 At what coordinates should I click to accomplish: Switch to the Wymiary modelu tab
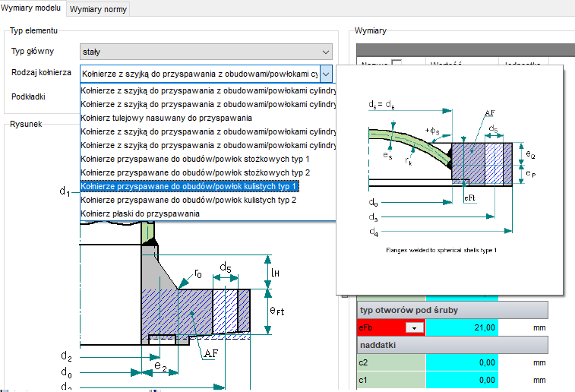pos(31,8)
